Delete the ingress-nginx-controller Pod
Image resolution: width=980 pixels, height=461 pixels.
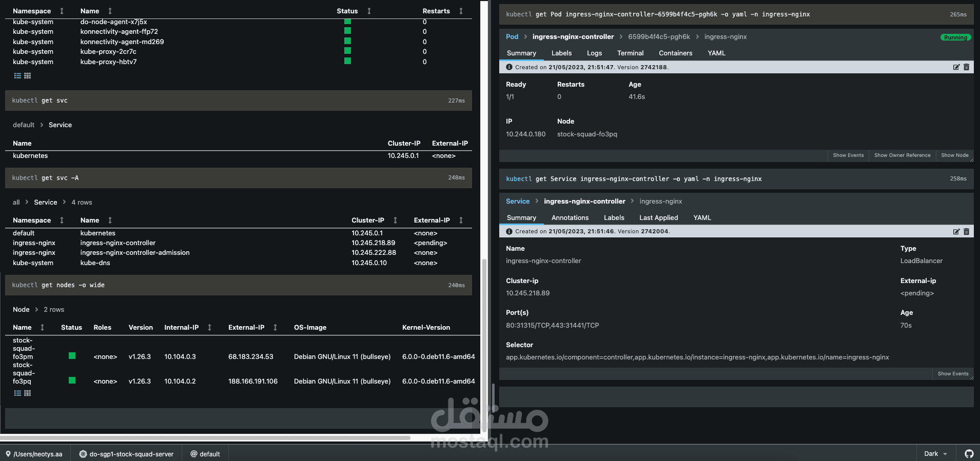tap(966, 67)
